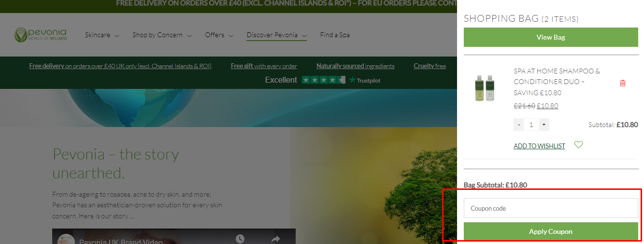Screen dimensions: 644x244
Task: Go to Find a Spa
Action: (x=335, y=35)
